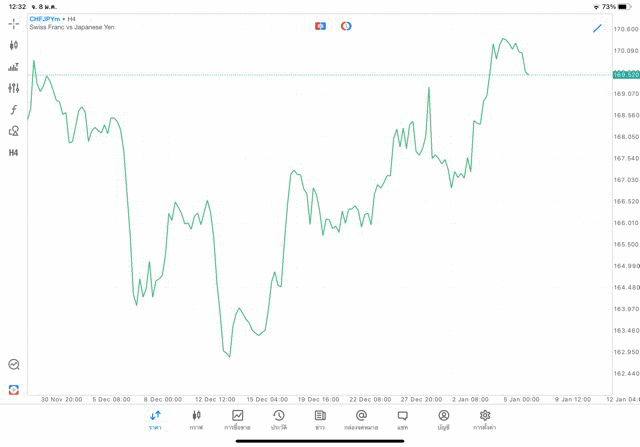Open the chart settings sliders icon
This screenshot has height=447, width=640.
click(x=13, y=89)
